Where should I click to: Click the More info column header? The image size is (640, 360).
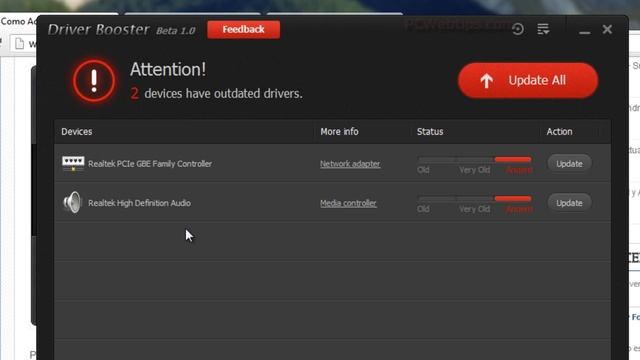click(339, 131)
